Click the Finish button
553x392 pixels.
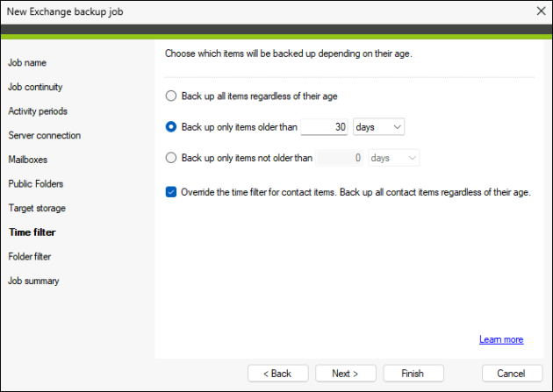click(413, 374)
